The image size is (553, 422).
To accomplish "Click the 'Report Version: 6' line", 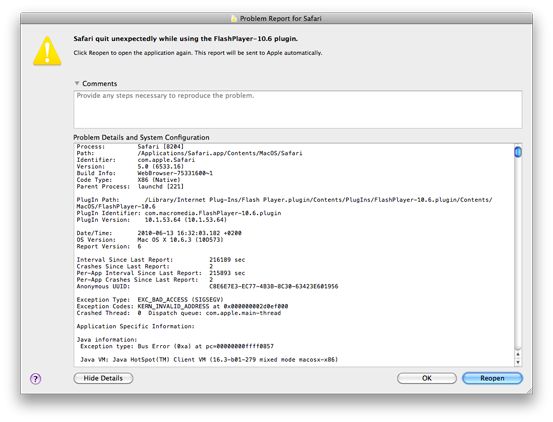I will point(109,247).
